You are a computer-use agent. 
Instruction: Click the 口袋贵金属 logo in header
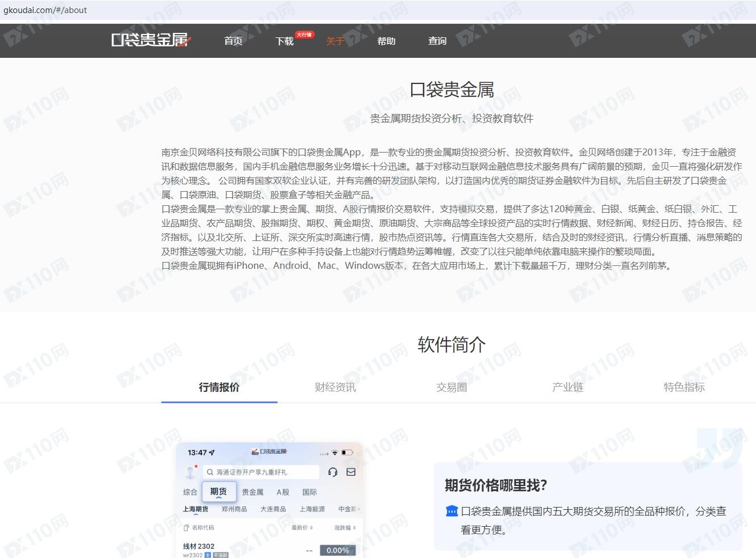tap(151, 40)
